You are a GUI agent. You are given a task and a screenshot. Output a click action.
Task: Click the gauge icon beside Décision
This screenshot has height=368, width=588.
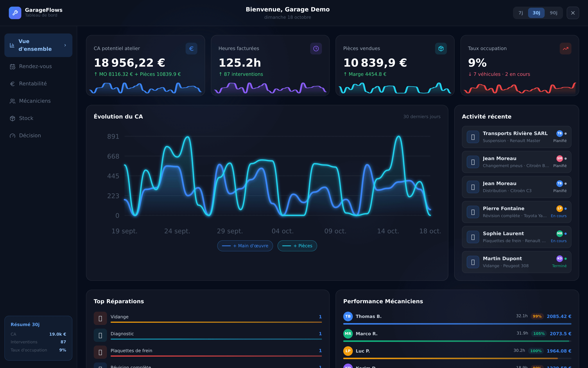tap(12, 136)
